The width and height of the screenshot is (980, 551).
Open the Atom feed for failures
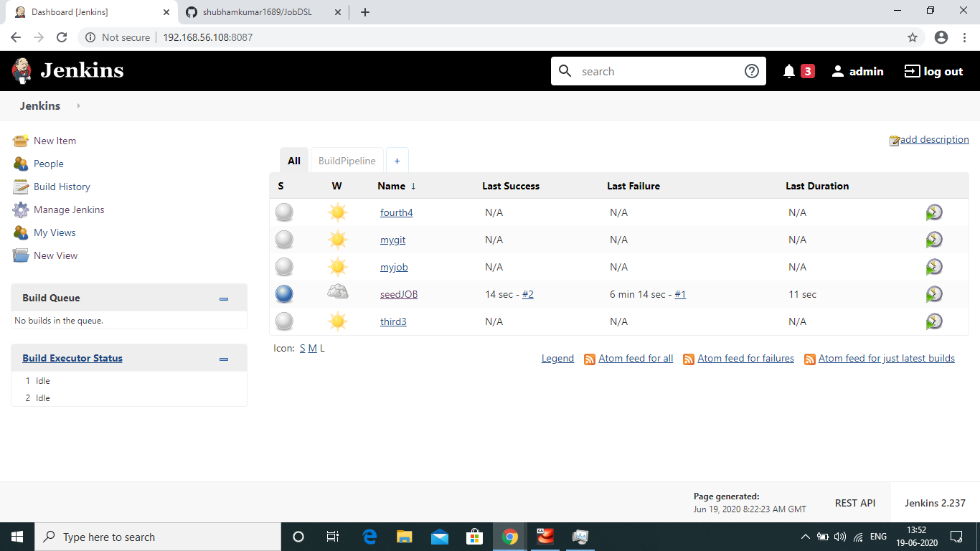coord(745,358)
